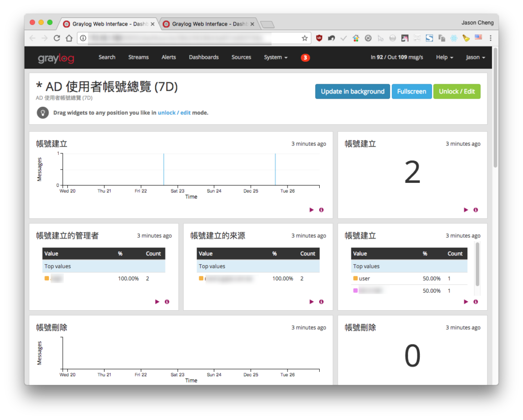Viewport: 523px width, 420px height.
Task: Click the In 92 / Out 109 msg/s throughput
Action: point(396,57)
